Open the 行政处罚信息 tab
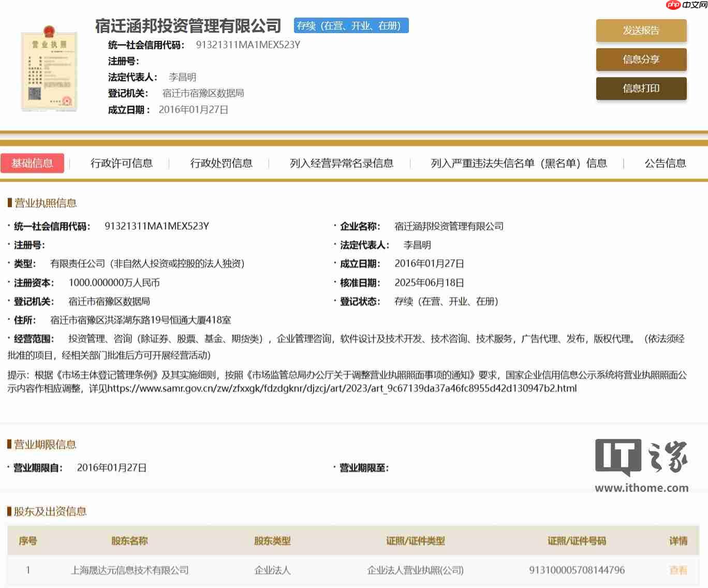 (x=222, y=163)
